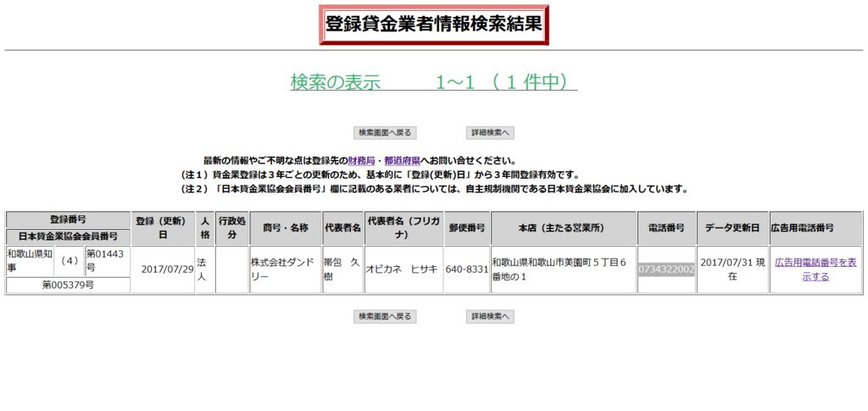
Task: Open the 都道府県 link
Action: pos(403,162)
